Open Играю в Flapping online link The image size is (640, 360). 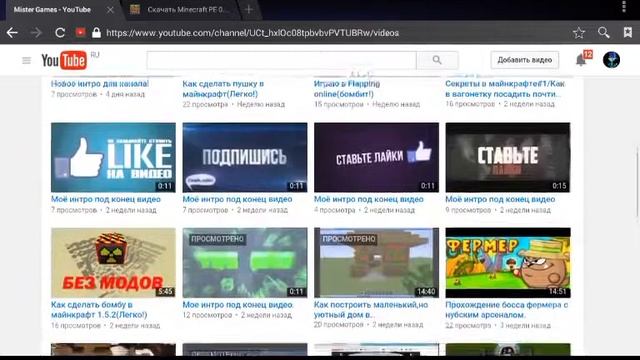(347, 89)
